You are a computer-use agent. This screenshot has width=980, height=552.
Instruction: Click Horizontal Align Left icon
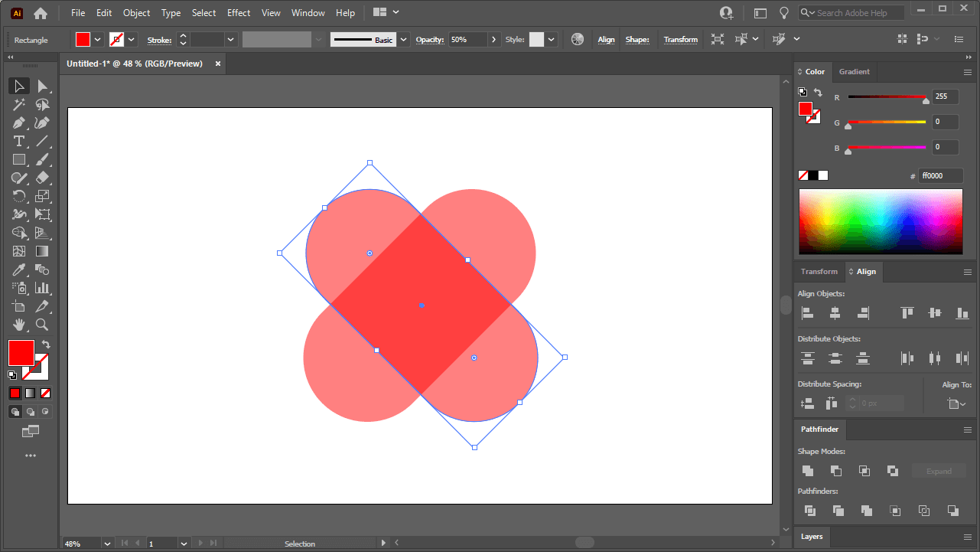coord(807,313)
